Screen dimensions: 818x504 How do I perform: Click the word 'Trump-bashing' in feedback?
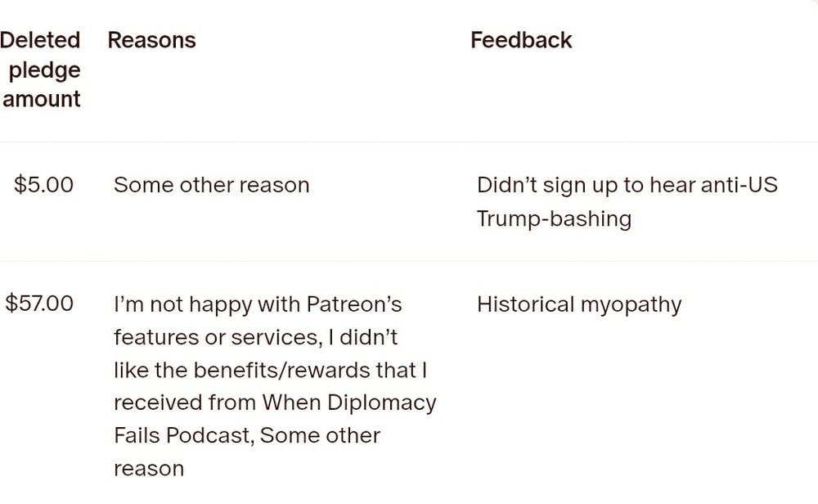pos(554,219)
